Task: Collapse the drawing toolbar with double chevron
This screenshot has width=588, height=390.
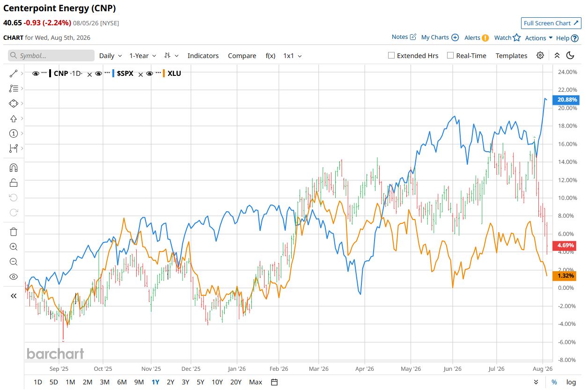Action: coord(13,296)
